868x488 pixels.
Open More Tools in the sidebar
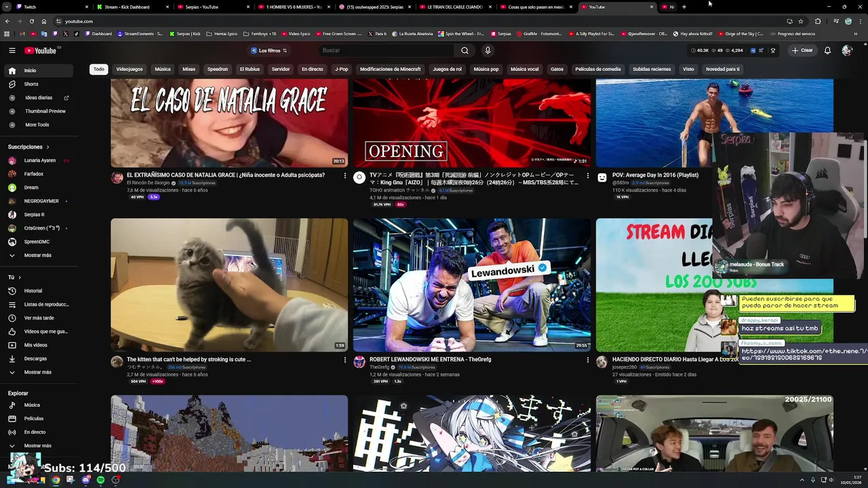[x=38, y=125]
